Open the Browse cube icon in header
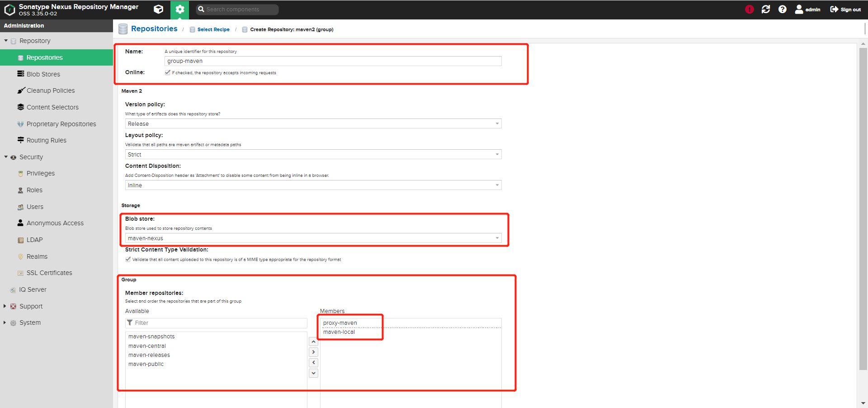 (x=158, y=9)
